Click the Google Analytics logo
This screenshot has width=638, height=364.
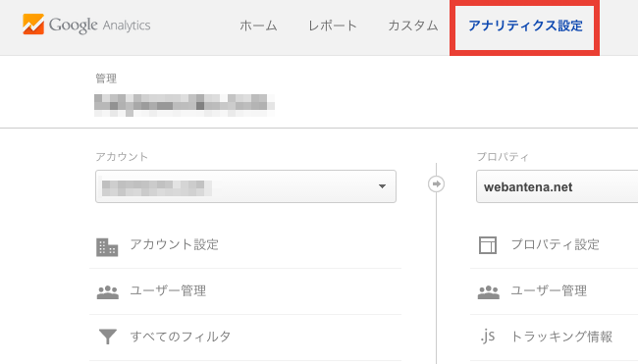86,25
